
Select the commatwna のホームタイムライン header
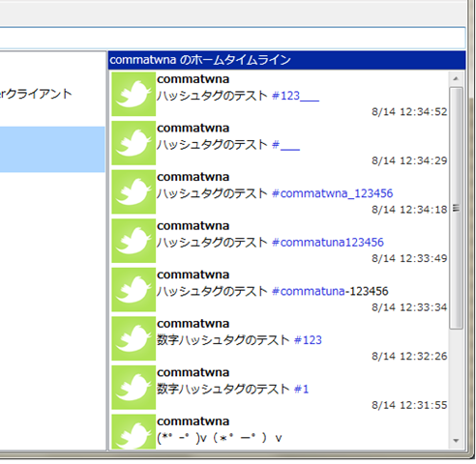(286, 60)
